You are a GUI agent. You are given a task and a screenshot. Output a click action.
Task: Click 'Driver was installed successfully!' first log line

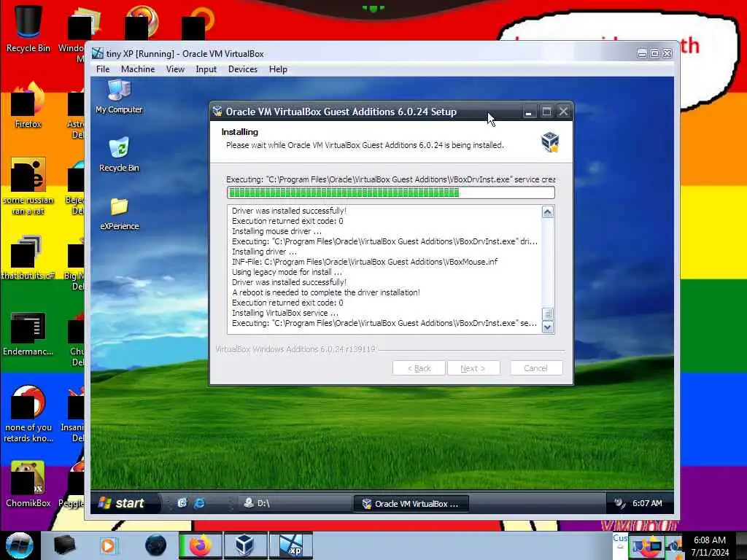(289, 211)
